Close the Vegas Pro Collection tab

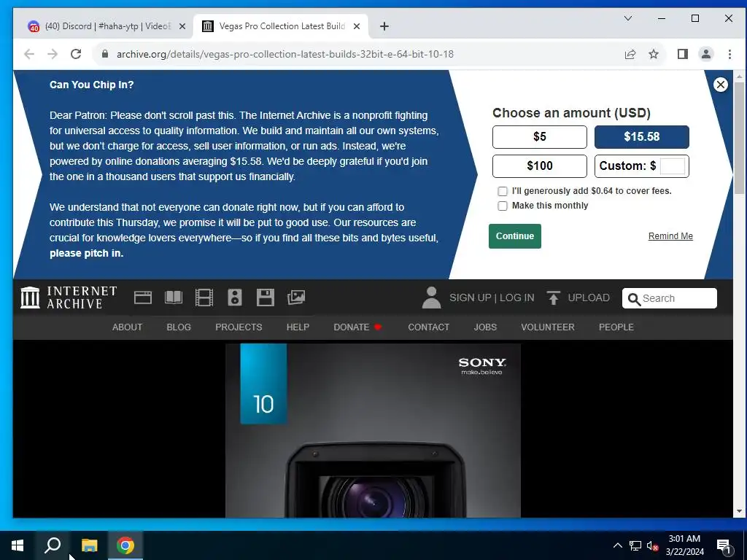356,26
